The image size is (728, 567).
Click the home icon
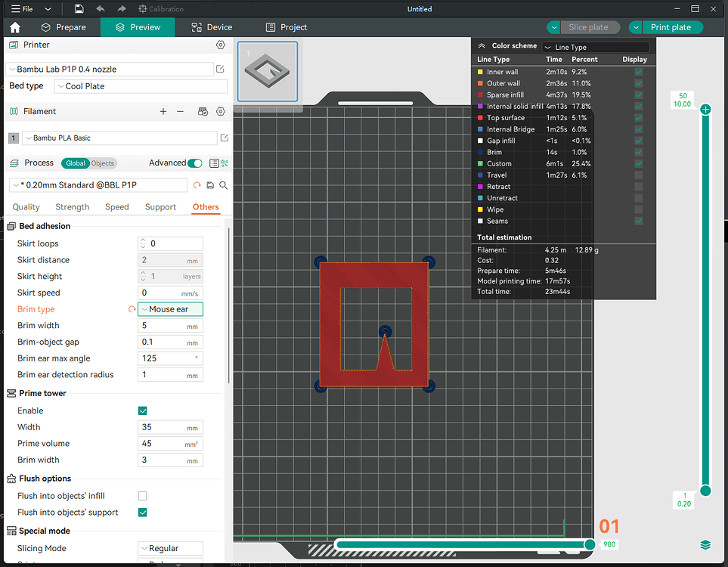tap(15, 27)
